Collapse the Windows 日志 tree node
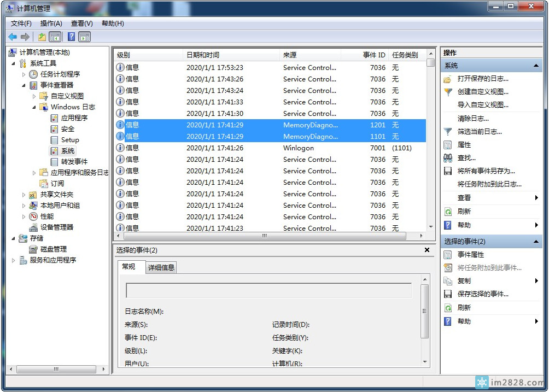The image size is (549, 392). click(34, 107)
